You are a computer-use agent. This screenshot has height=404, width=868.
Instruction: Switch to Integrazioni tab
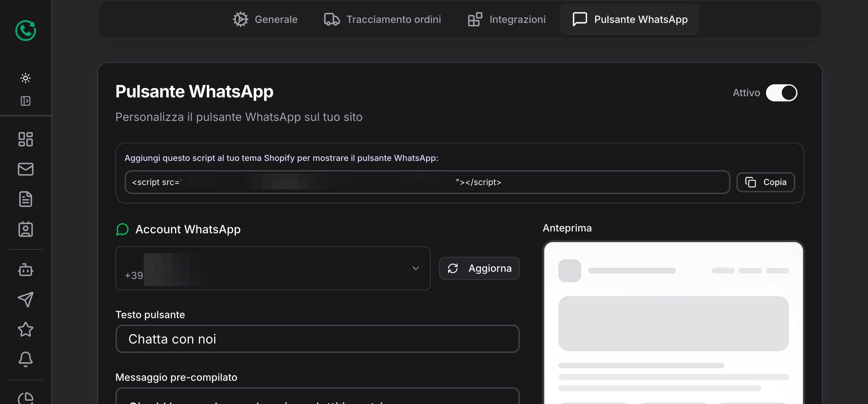(507, 19)
